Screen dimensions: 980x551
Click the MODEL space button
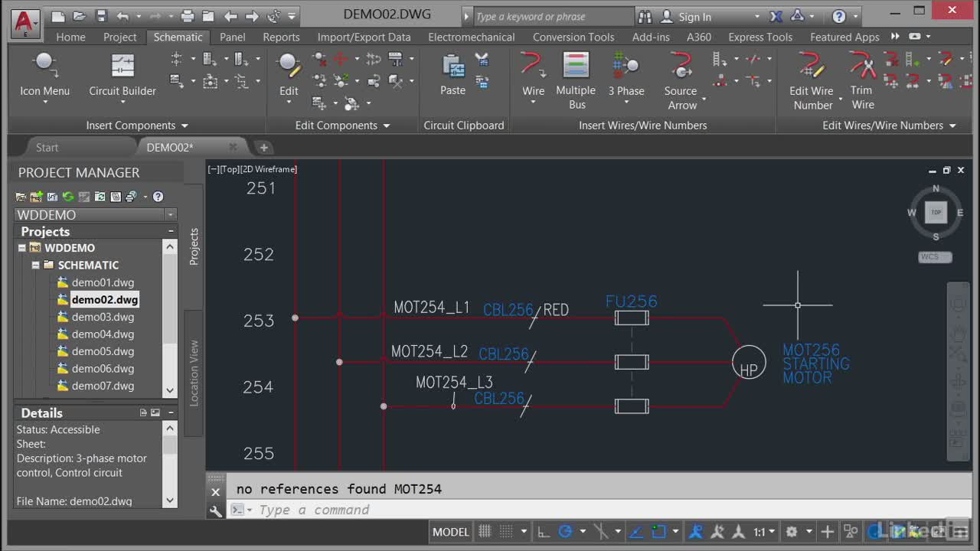450,531
